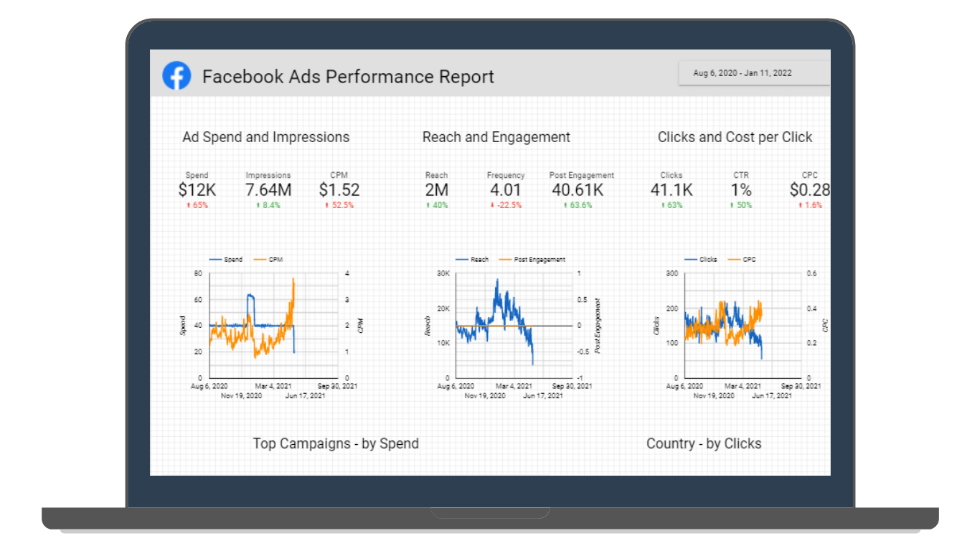
Task: Click the green arrow beside CTR 50%
Action: pyautogui.click(x=732, y=206)
